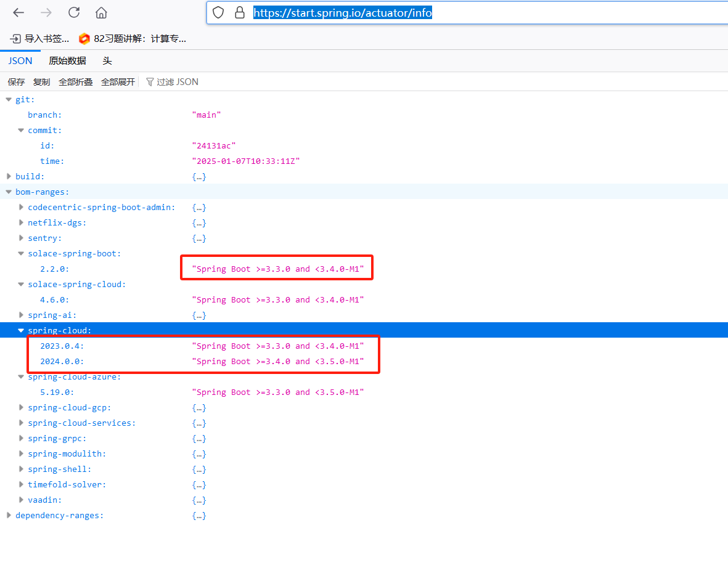Click 全部展开 expand all button

(118, 82)
